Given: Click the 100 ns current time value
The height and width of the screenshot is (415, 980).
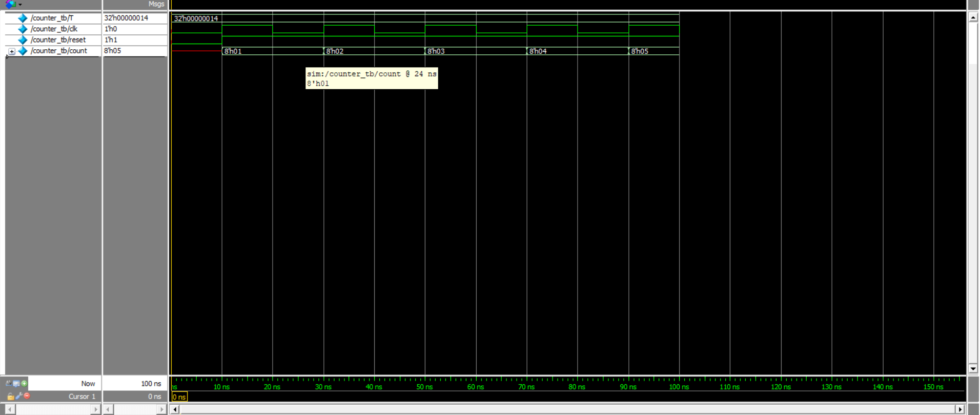Looking at the screenshot, I should click(151, 384).
